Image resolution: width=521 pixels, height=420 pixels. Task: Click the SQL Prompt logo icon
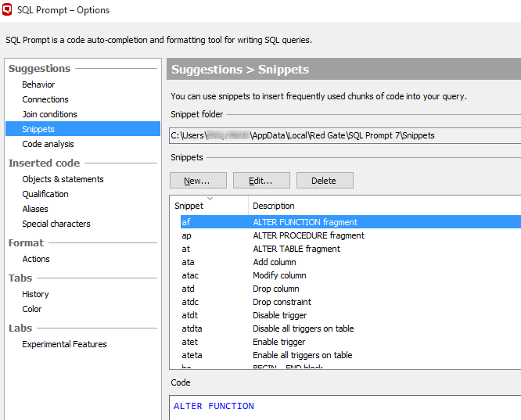tap(7, 9)
